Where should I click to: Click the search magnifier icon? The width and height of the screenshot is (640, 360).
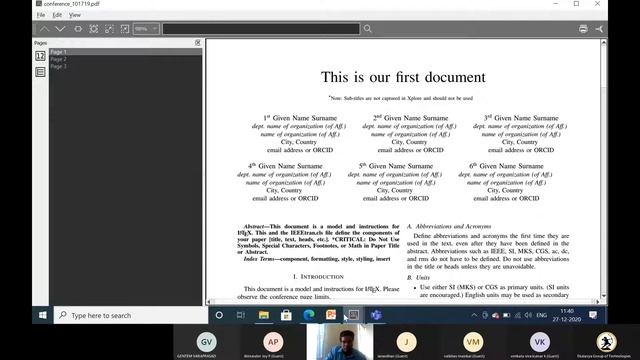(368, 29)
